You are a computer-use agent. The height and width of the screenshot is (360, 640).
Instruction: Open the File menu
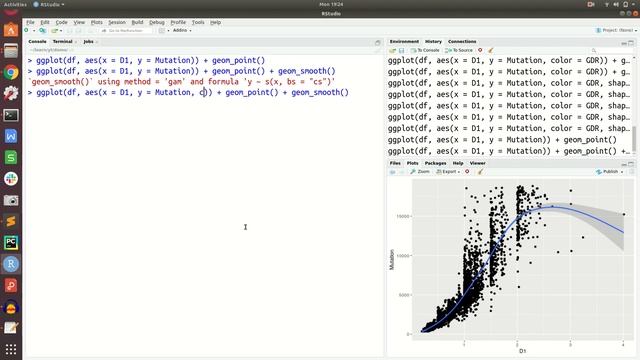click(30, 22)
